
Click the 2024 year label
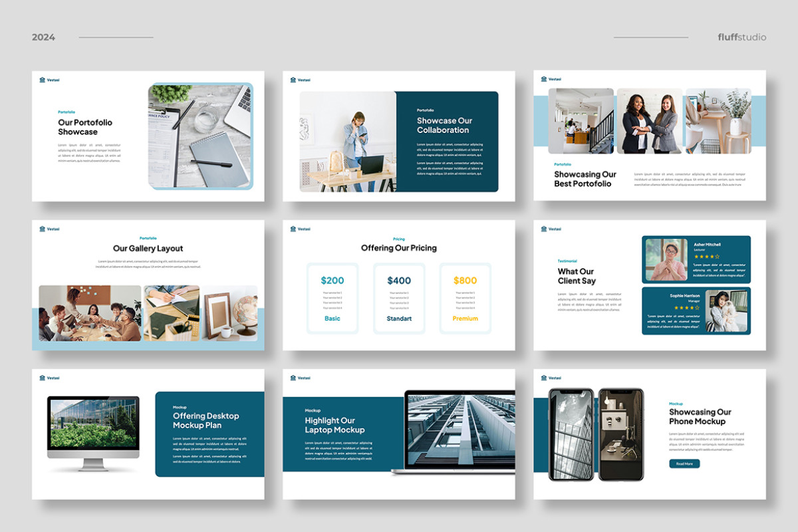[43, 37]
